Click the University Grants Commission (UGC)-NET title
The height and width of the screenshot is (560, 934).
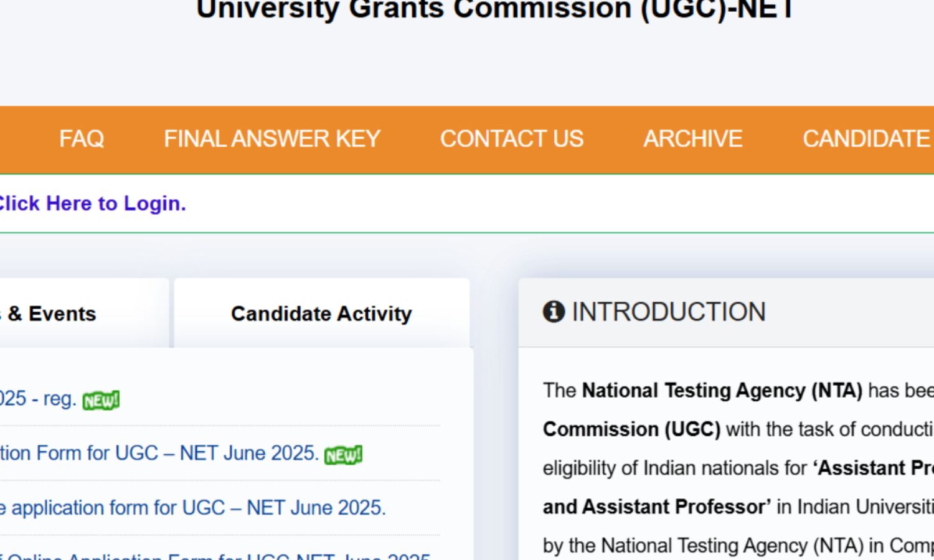point(495,9)
